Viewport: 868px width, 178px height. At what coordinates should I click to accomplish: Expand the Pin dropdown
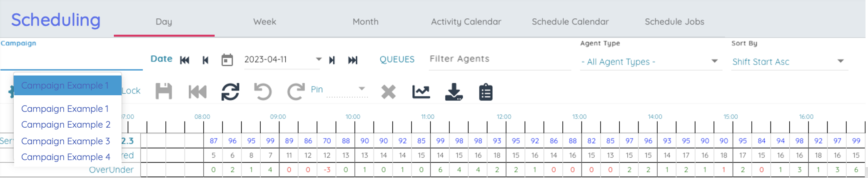pyautogui.click(x=362, y=89)
